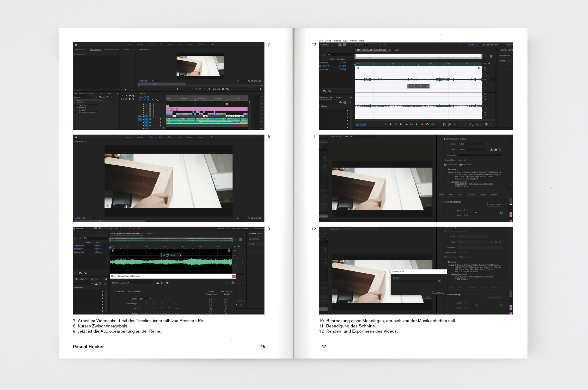Enable Match Sequence Settings in active export dialog

pyautogui.click(x=445, y=139)
